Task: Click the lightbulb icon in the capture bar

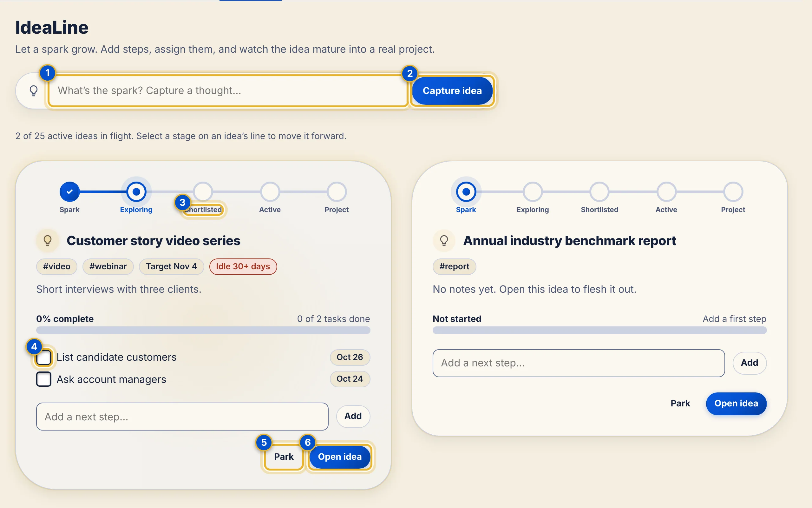Action: tap(34, 91)
